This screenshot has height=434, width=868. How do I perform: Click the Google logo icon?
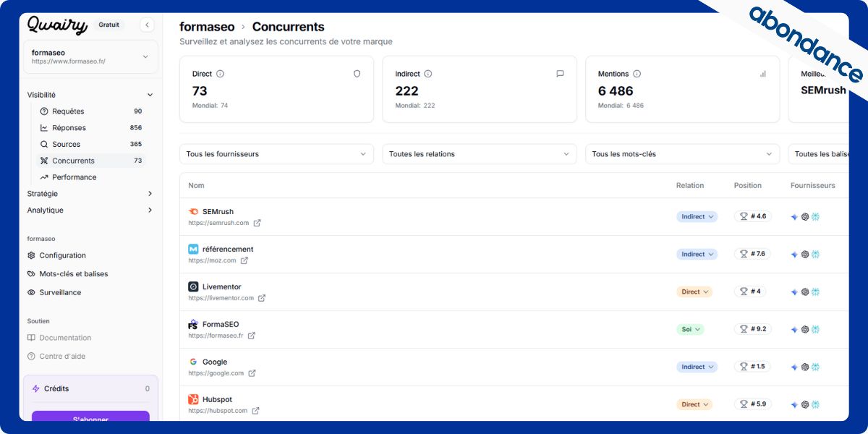coord(193,362)
